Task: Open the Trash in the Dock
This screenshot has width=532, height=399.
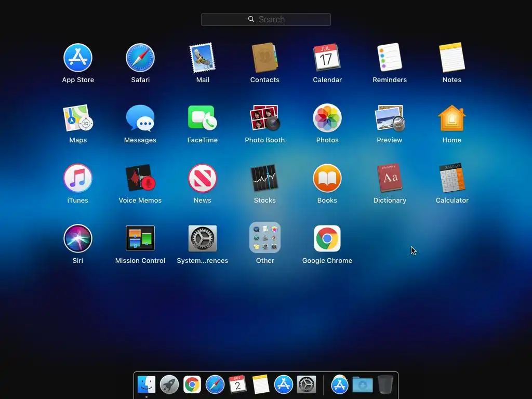Action: tap(385, 385)
